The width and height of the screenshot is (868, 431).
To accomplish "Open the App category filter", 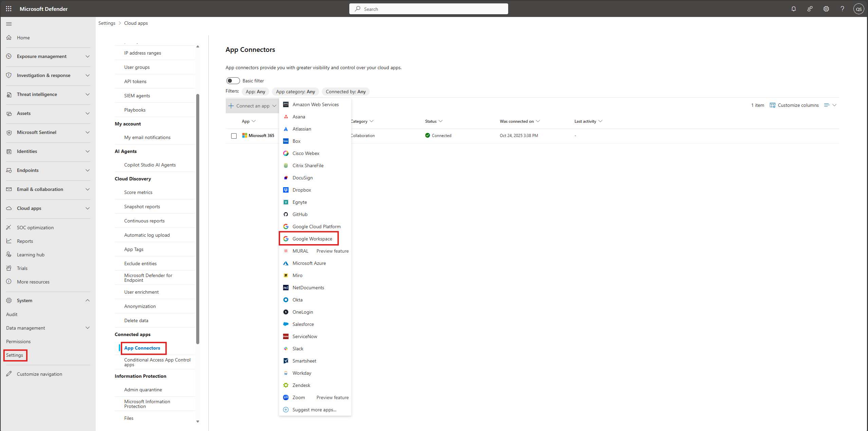I will [295, 92].
